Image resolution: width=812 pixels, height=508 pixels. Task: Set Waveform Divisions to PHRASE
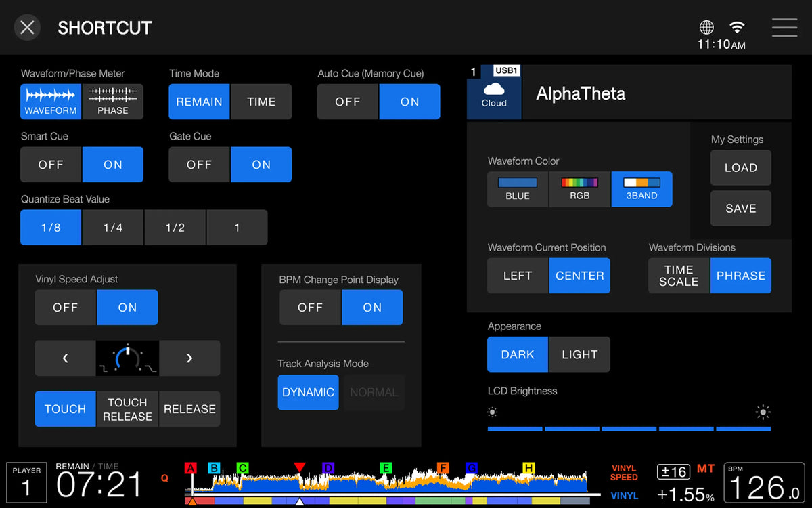741,276
